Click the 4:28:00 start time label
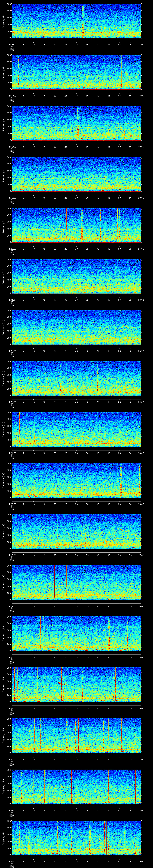153x868 pixels. [x=12, y=657]
